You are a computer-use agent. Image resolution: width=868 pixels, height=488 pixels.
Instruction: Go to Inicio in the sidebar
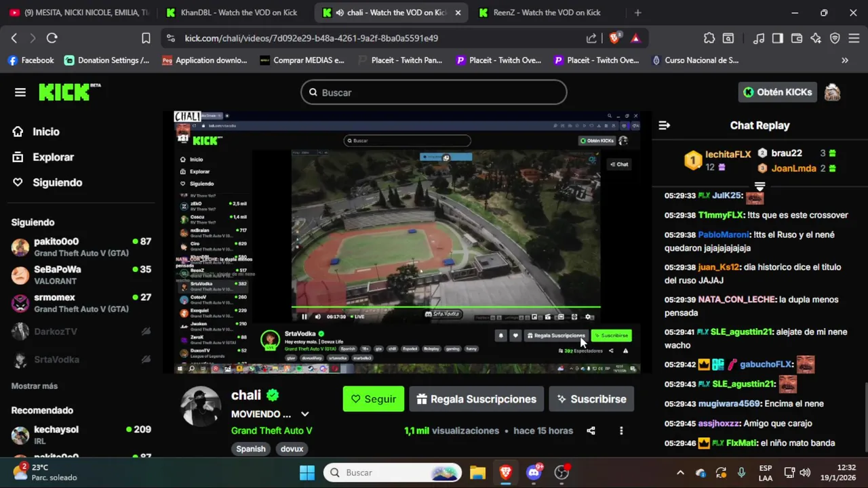[x=36, y=131]
